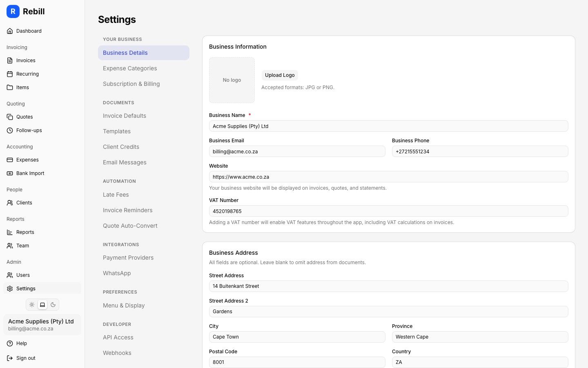Click the Sign out arrow icon
The height and width of the screenshot is (368, 588).
point(10,358)
